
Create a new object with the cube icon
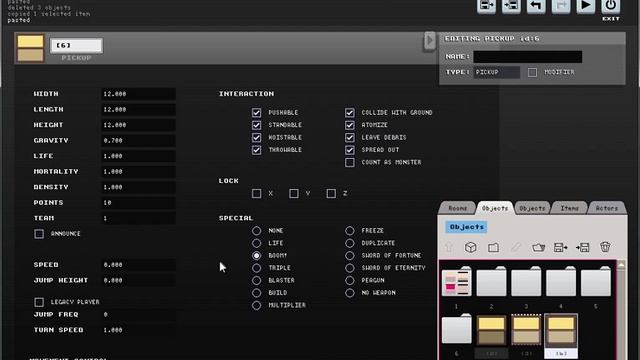[x=471, y=247]
